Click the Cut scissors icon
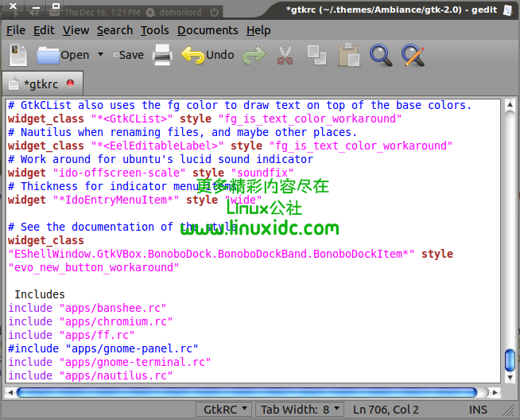 click(285, 55)
